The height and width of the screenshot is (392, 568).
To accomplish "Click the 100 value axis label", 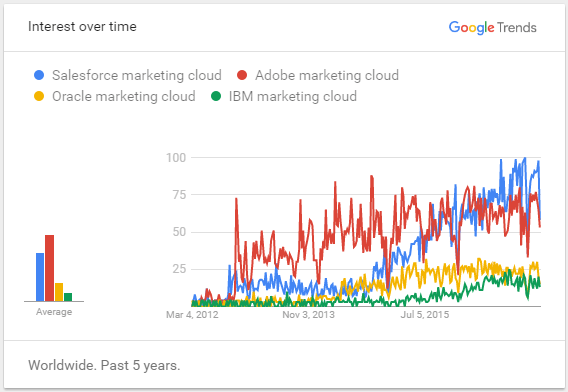I will pyautogui.click(x=176, y=158).
